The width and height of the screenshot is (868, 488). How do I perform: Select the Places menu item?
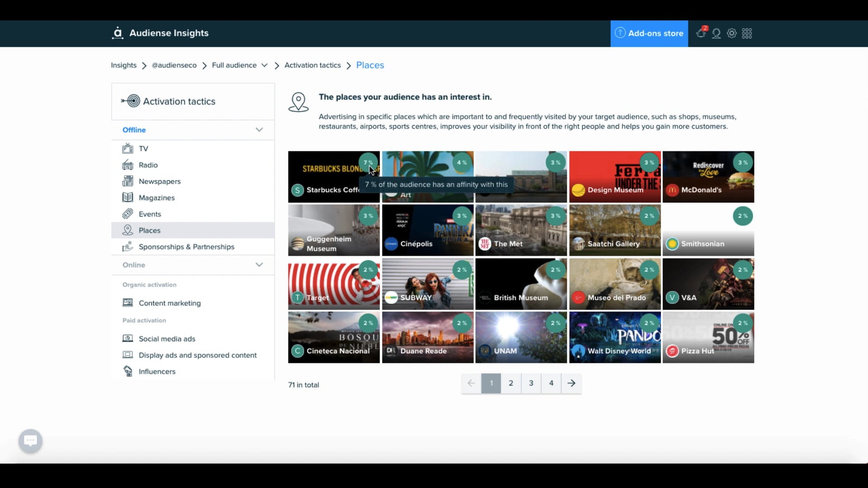(193, 230)
